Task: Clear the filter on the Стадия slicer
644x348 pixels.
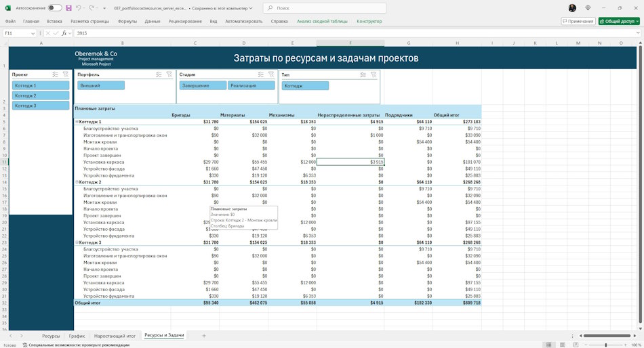Action: 271,74
